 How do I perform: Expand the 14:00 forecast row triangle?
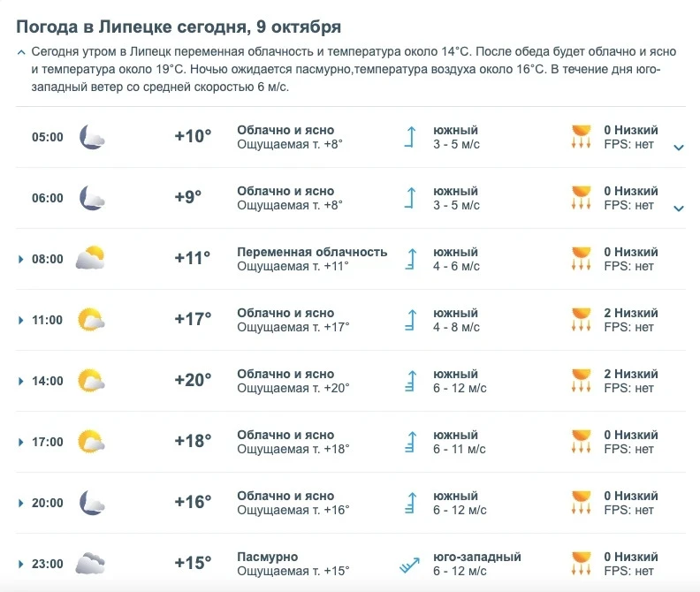click(20, 381)
